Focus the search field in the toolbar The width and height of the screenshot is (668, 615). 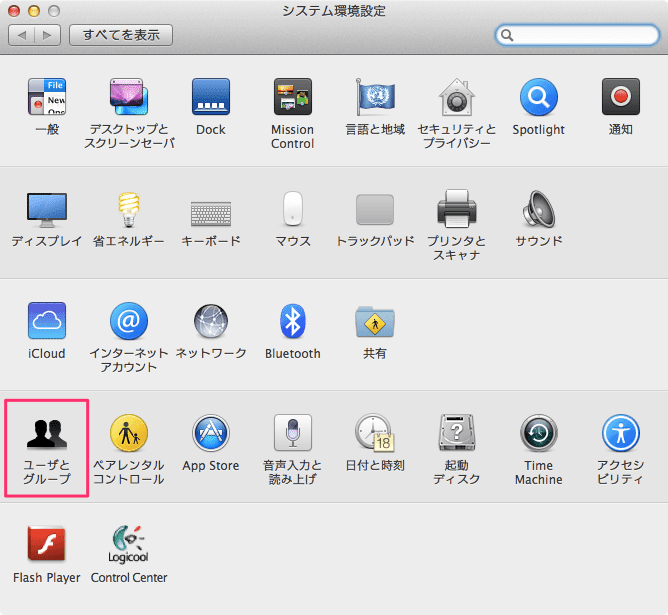577,35
